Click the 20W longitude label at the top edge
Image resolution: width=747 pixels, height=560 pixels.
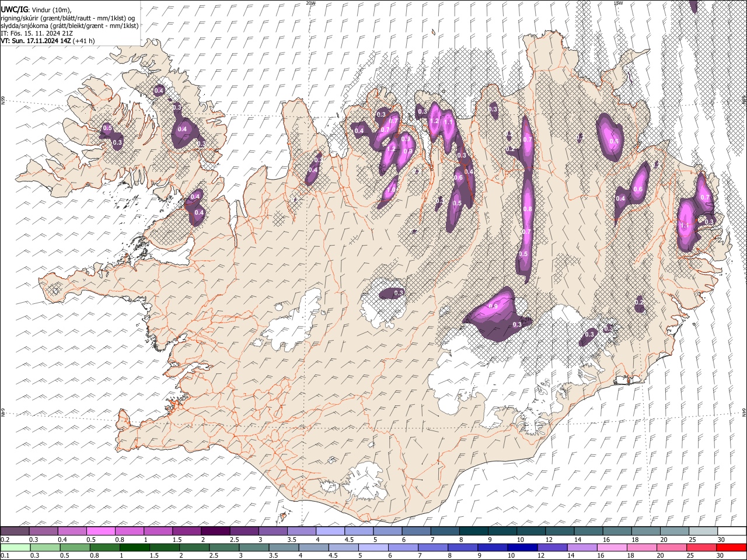point(310,3)
